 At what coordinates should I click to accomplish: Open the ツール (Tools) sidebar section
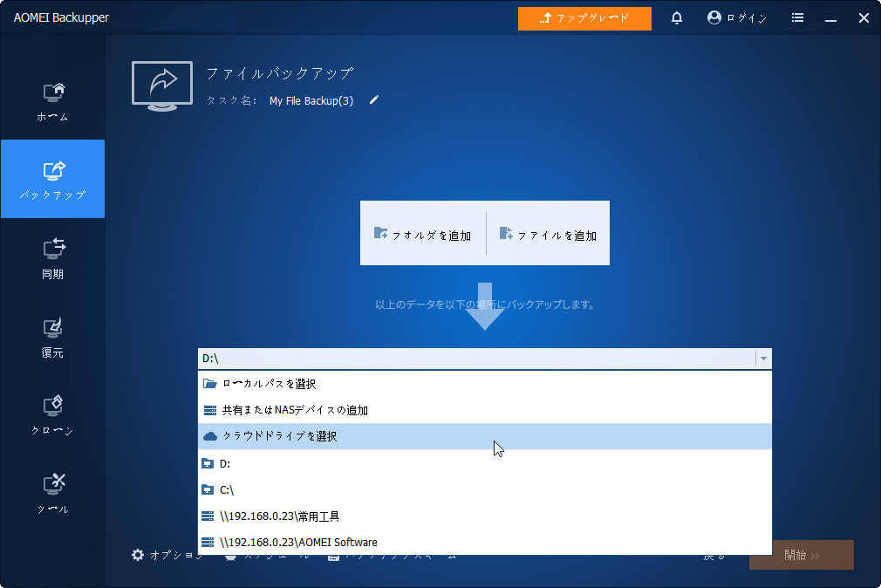pos(53,495)
